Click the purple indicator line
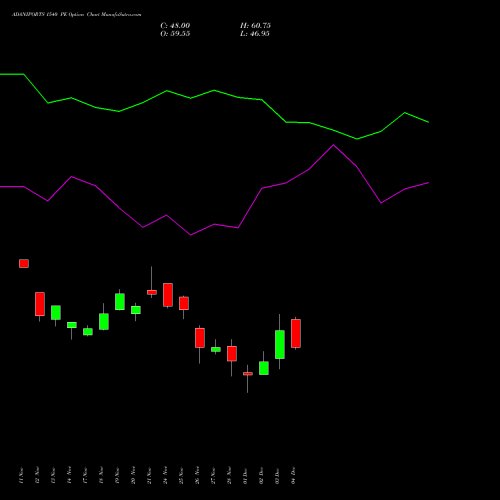 [x=214, y=224]
